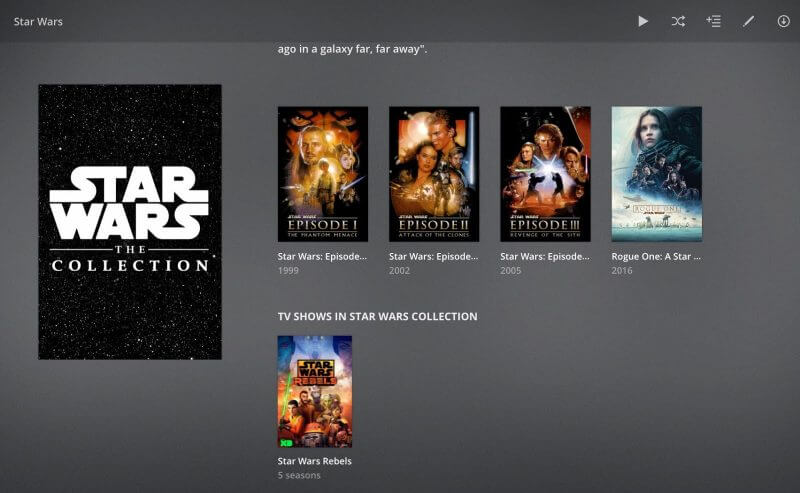Click the 2016 year under Rogue One
The height and width of the screenshot is (493, 800).
click(622, 270)
